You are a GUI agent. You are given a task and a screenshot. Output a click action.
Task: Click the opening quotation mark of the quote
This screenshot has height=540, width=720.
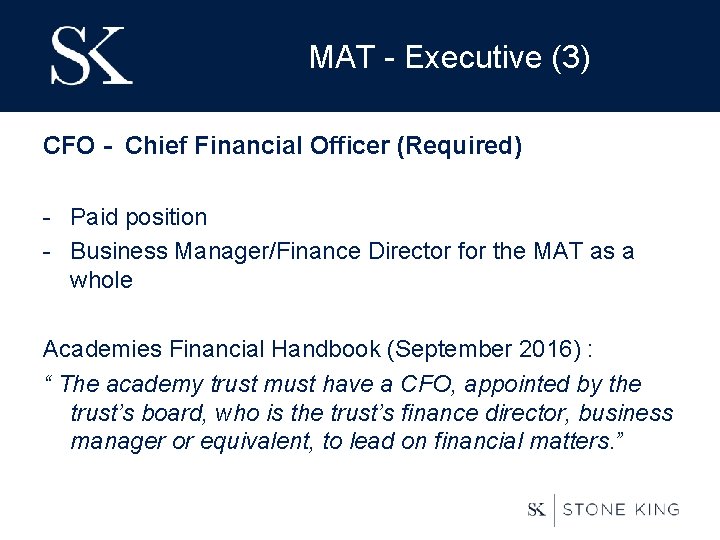point(47,381)
